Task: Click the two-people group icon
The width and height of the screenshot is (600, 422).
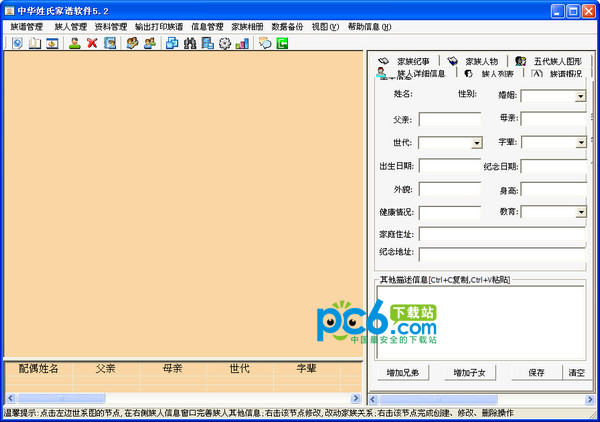Action: click(150, 43)
